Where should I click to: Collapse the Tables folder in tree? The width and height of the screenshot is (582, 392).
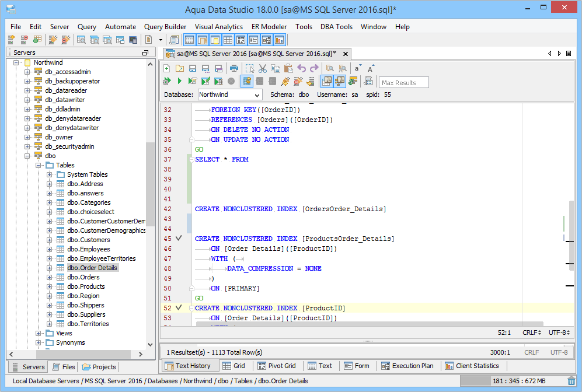tap(39, 165)
